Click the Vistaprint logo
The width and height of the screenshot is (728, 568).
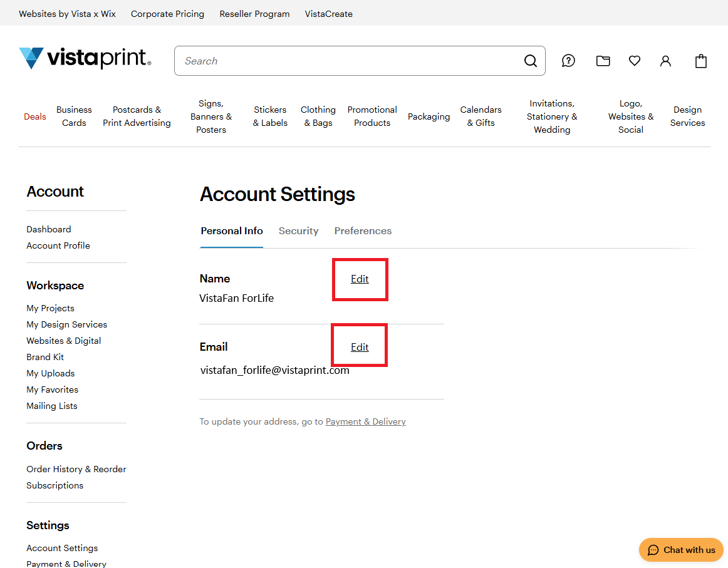point(85,58)
